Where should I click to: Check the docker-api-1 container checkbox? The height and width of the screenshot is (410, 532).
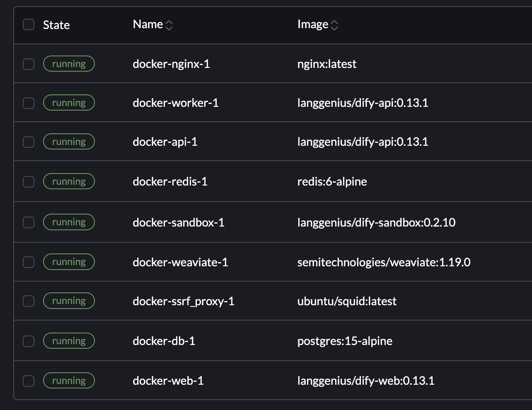coord(29,142)
